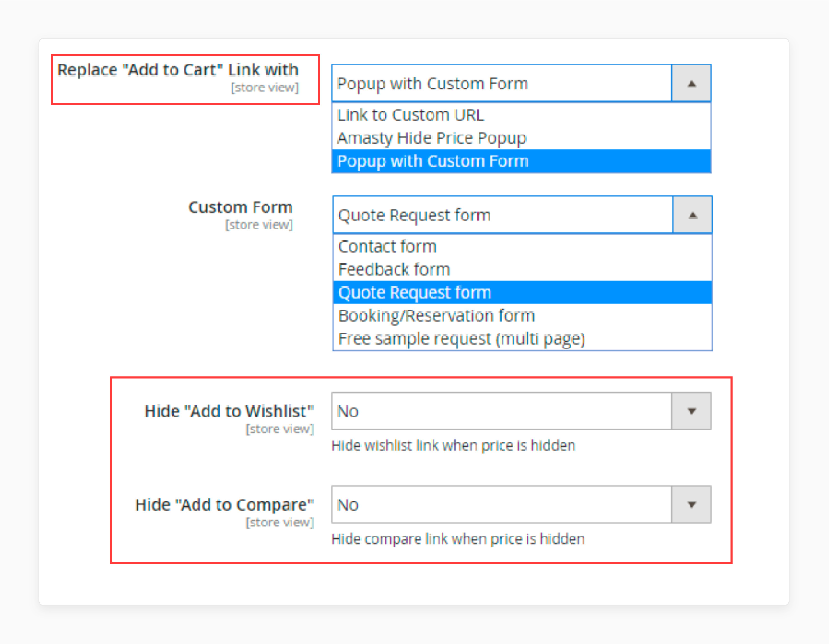Choose Feedback form option
Image resolution: width=829 pixels, height=644 pixels.
(x=522, y=270)
